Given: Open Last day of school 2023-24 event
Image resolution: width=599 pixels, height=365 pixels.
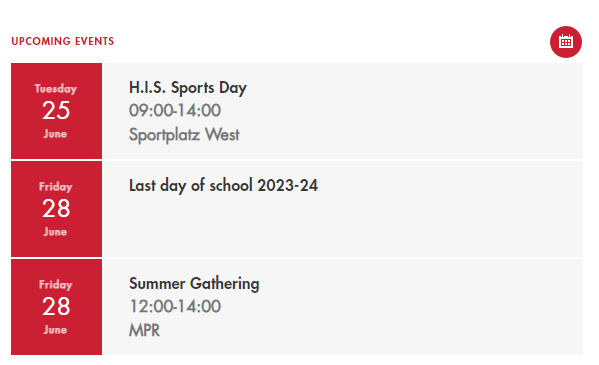Looking at the screenshot, I should coord(223,185).
